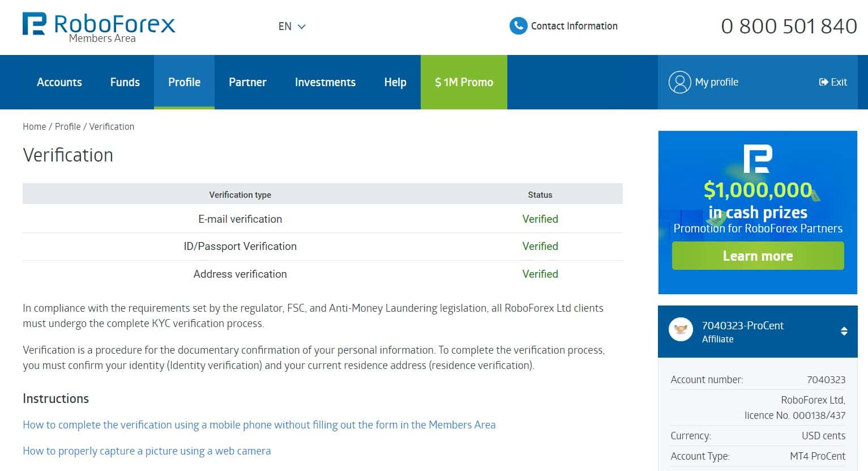
Task: Open the $1M Promo tab
Action: 464,82
